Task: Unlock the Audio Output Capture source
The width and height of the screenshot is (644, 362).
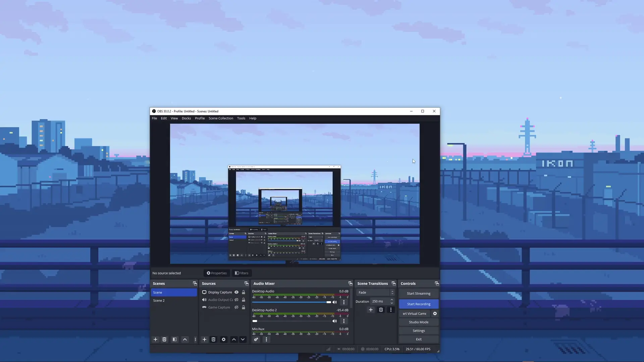Action: click(x=244, y=300)
